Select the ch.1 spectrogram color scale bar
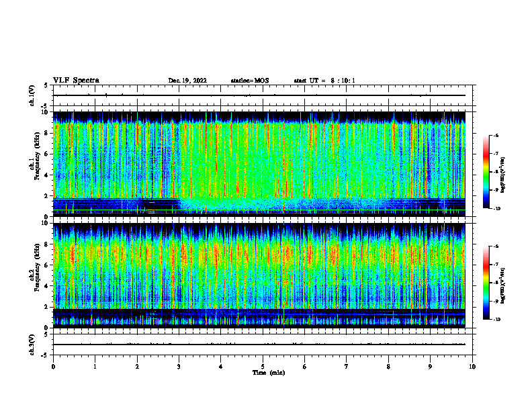The width and height of the screenshot is (532, 411). pyautogui.click(x=486, y=172)
